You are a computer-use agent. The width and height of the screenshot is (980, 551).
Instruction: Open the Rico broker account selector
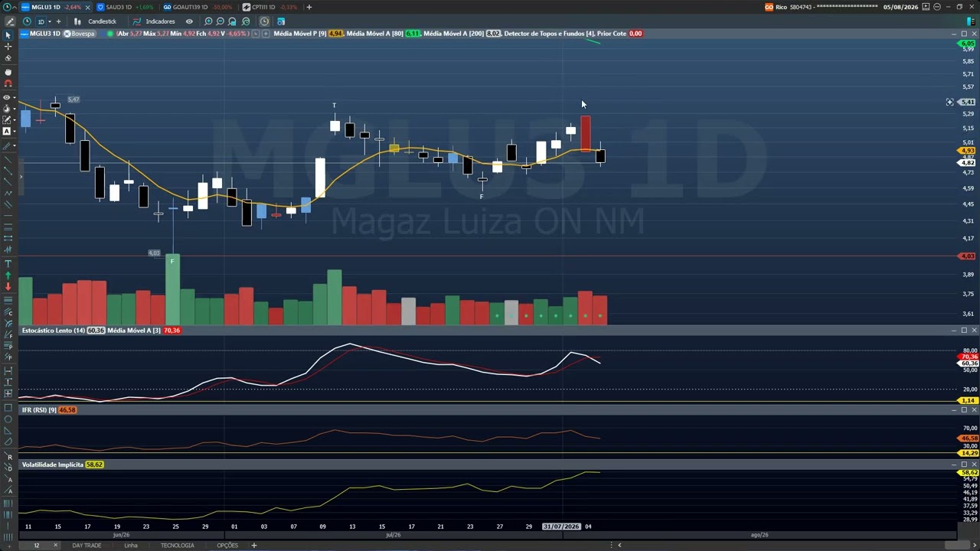(x=821, y=7)
